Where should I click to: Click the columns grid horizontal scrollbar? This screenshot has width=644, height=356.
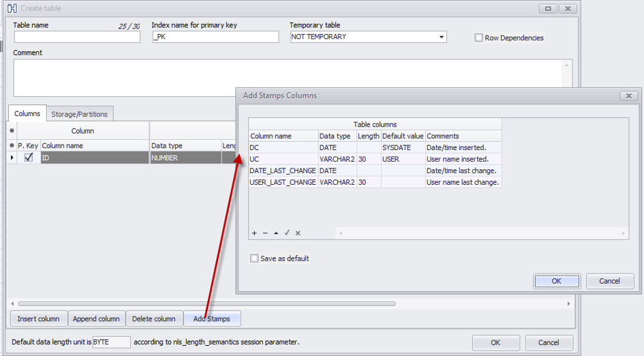(204, 303)
